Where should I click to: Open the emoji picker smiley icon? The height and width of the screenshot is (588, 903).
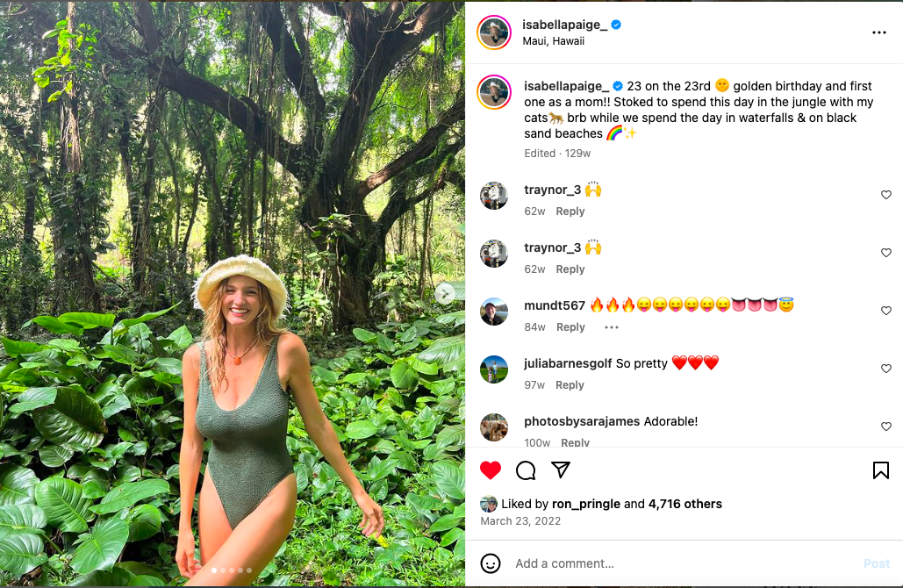tap(491, 563)
